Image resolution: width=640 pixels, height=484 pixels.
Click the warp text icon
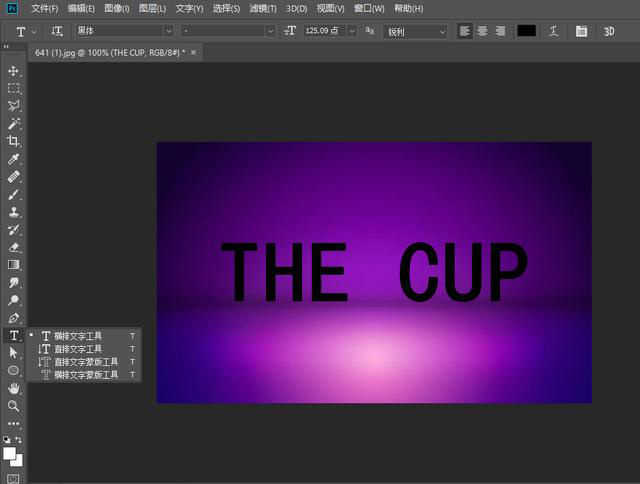(553, 32)
